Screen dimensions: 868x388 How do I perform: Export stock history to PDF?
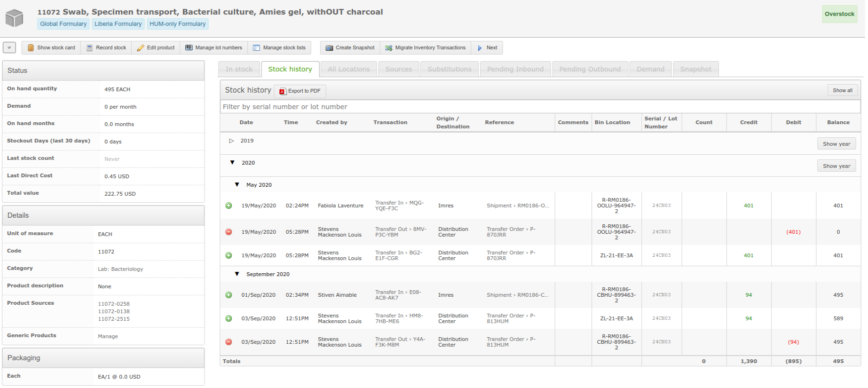tap(300, 91)
